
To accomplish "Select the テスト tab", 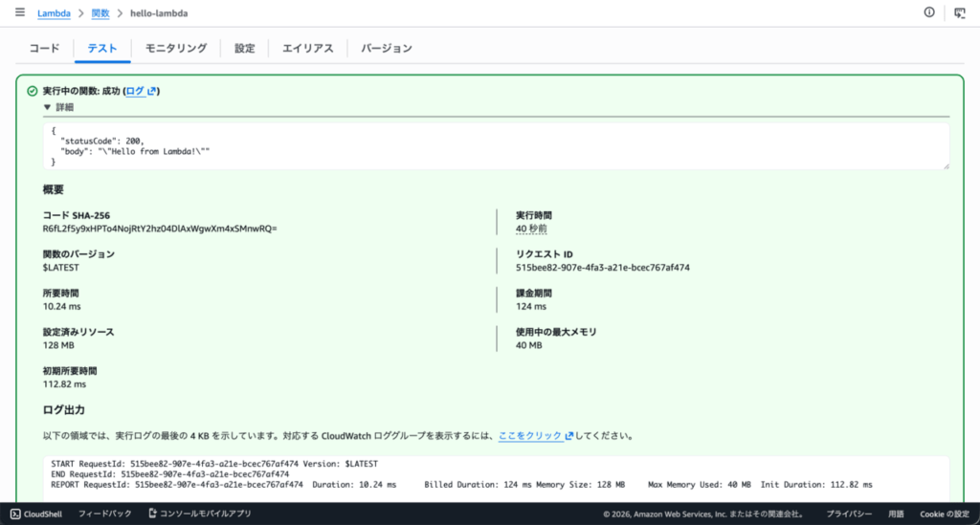I will pyautogui.click(x=101, y=48).
